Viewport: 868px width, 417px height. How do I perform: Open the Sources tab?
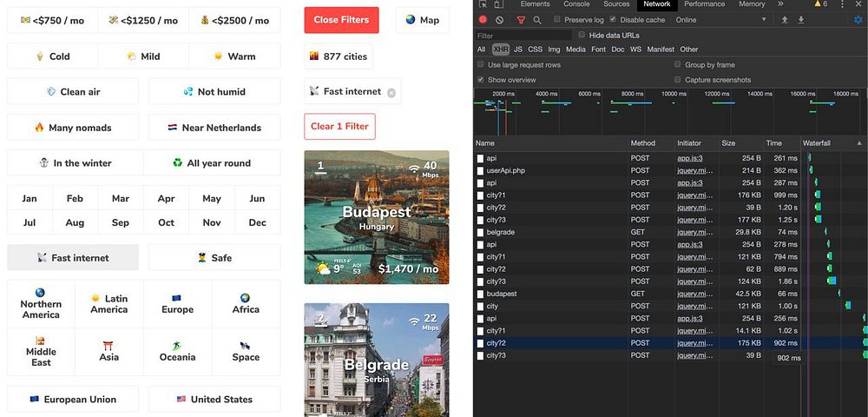pos(616,3)
